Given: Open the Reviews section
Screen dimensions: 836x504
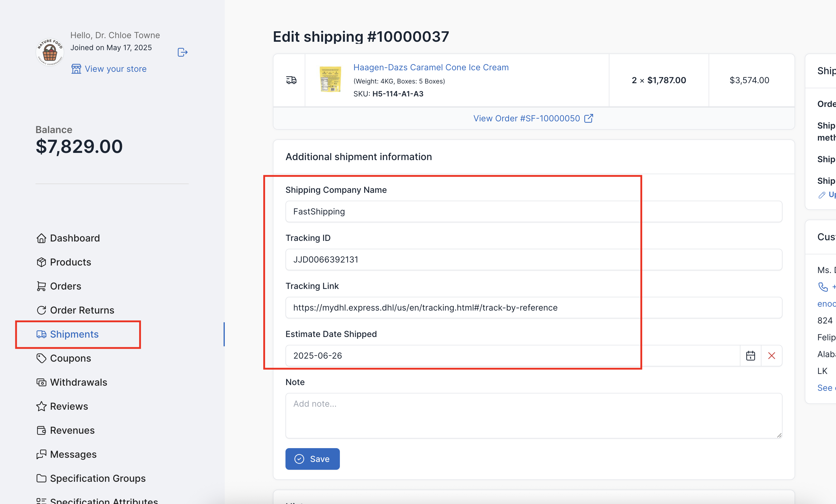Looking at the screenshot, I should 69,406.
